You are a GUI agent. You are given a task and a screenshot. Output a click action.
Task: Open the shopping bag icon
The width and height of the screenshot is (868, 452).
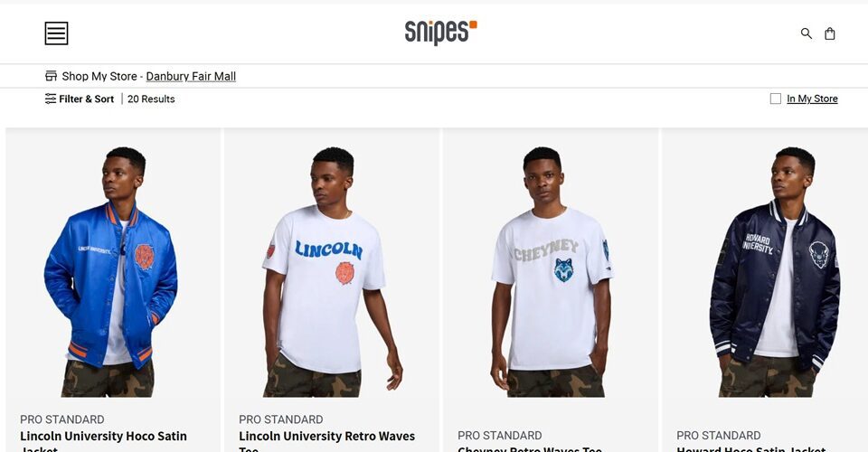[830, 33]
